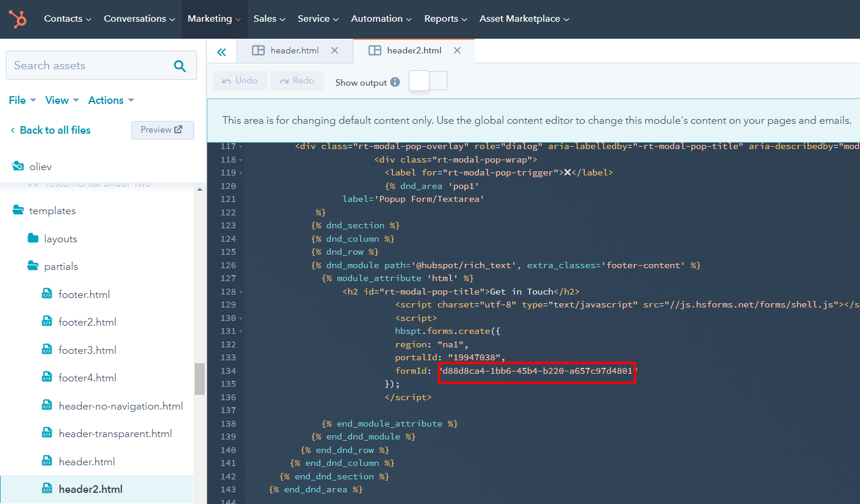The width and height of the screenshot is (860, 504).
Task: Click layout icon on header.html tab
Action: tap(258, 50)
